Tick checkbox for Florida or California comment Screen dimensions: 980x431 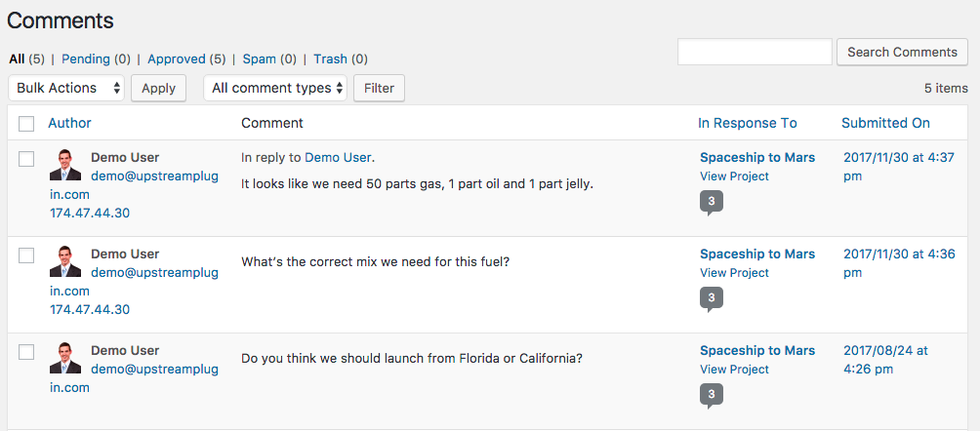tap(26, 352)
